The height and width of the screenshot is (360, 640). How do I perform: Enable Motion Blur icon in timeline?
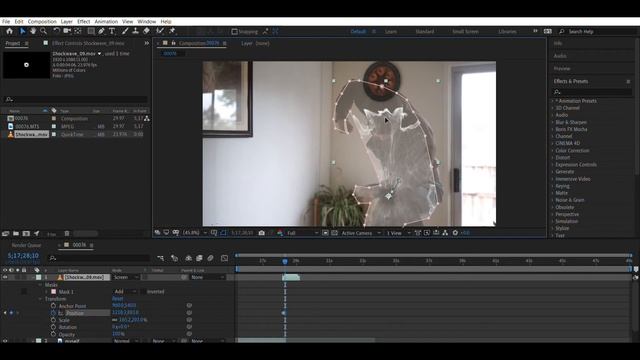pyautogui.click(x=210, y=258)
